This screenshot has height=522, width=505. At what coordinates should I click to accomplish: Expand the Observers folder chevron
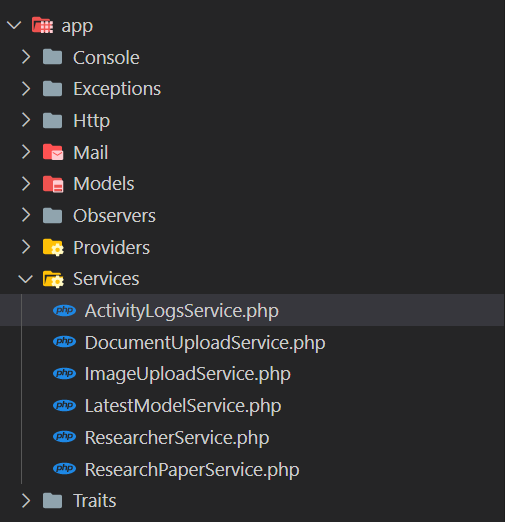[26, 215]
